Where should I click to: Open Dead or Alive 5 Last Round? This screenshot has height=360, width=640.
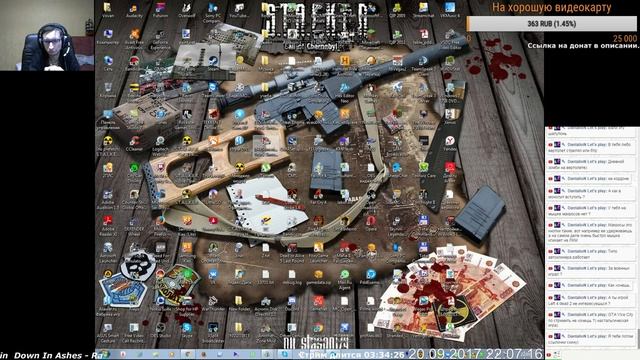pos(292,253)
